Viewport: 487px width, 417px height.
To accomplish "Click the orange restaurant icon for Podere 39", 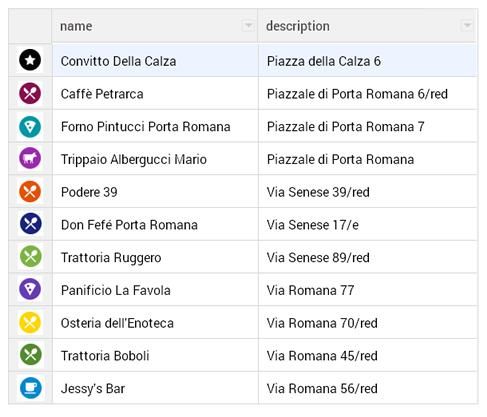I will [x=30, y=191].
